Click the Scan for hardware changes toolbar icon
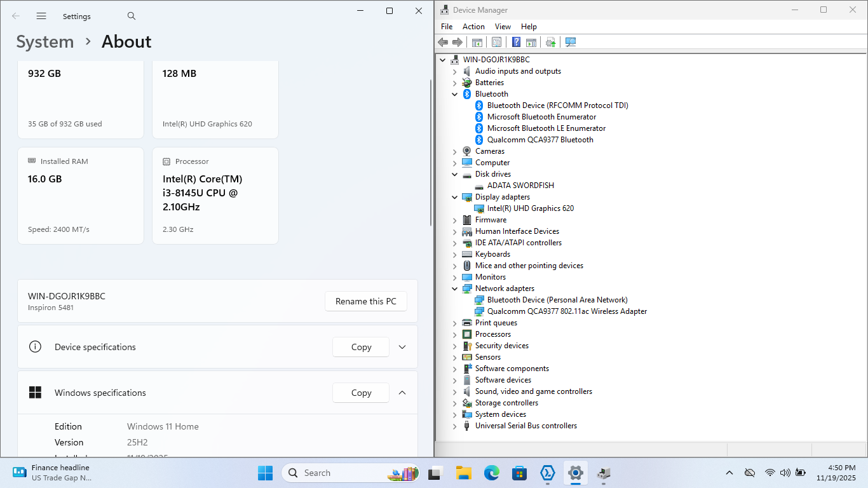This screenshot has width=868, height=488. (x=571, y=42)
